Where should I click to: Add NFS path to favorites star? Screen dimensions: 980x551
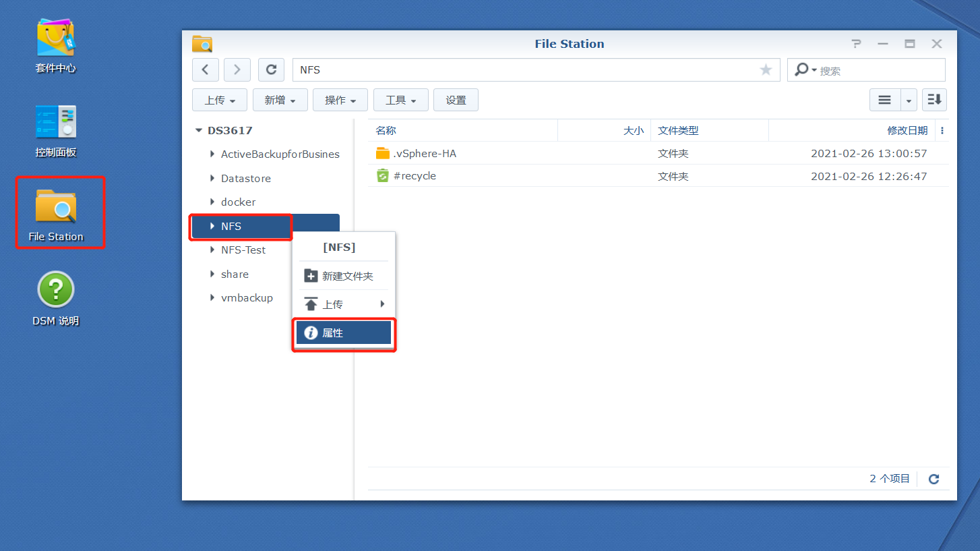tap(766, 69)
